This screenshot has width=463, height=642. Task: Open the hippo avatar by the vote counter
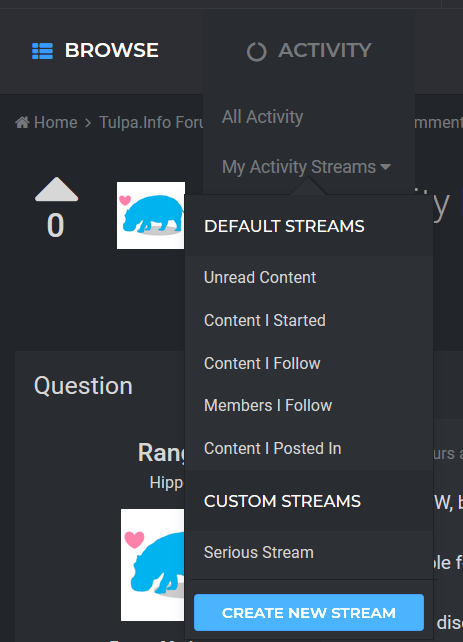point(151,215)
